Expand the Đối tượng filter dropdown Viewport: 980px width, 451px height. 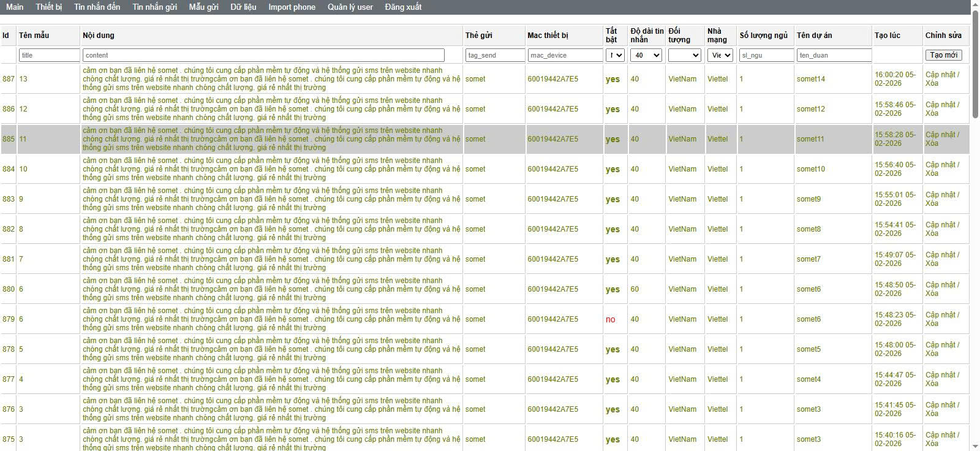(x=684, y=55)
